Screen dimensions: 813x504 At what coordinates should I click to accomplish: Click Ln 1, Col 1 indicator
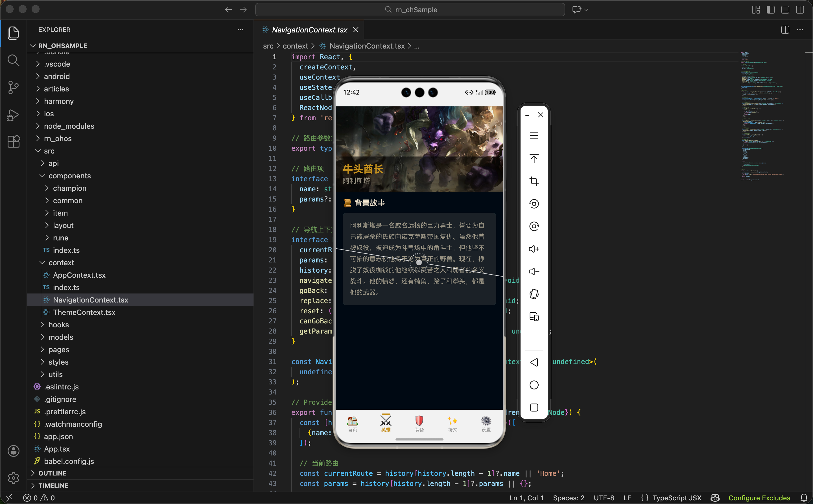[x=526, y=498]
